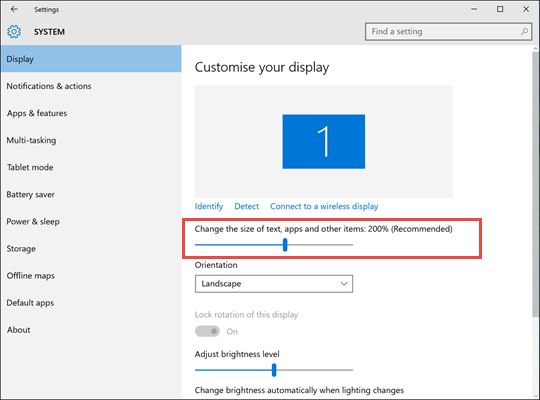
Task: Maximize the Settings window
Action: [500, 9]
